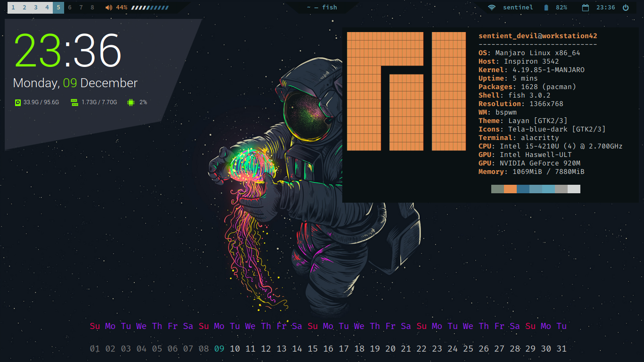Click the battery icon
644x362 pixels.
546,8
